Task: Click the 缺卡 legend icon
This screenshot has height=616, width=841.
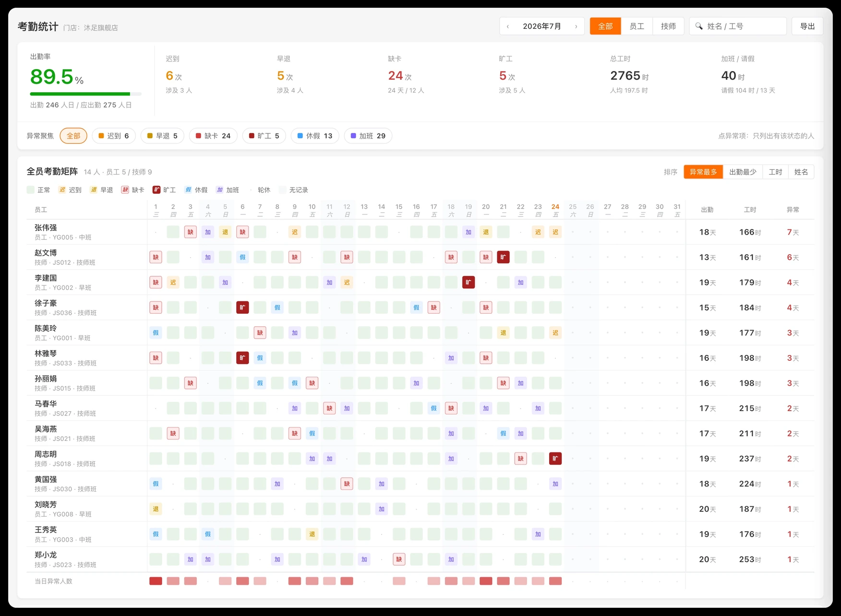Action: point(125,190)
